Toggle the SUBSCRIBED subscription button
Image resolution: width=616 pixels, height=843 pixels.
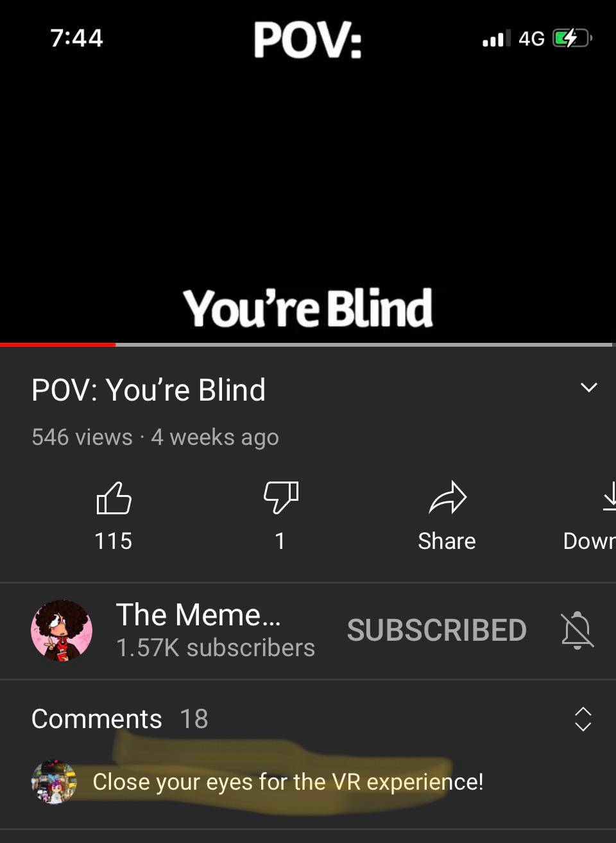click(437, 630)
